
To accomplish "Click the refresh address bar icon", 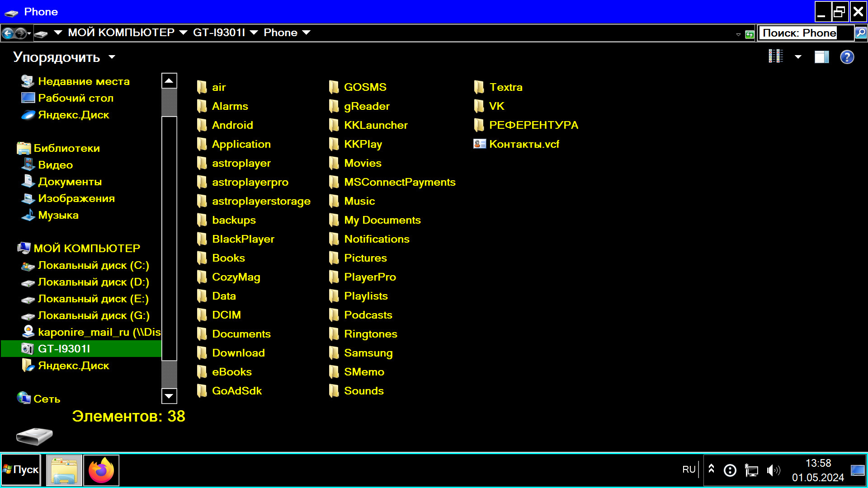I will coord(750,34).
